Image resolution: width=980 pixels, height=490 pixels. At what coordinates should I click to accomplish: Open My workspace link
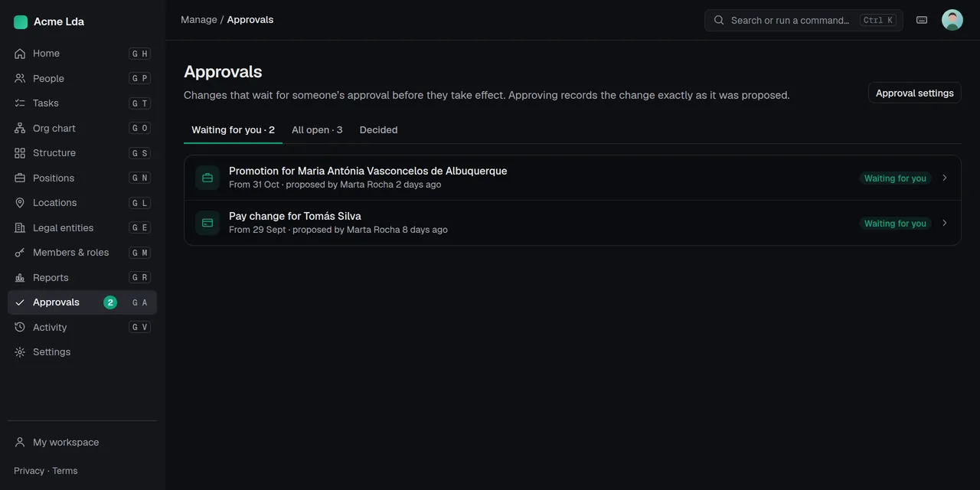[x=82, y=443]
